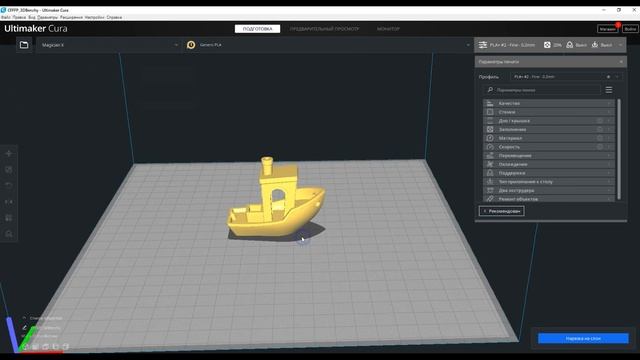Switch camera to right view icon
The width and height of the screenshot is (640, 360).
[x=66, y=347]
